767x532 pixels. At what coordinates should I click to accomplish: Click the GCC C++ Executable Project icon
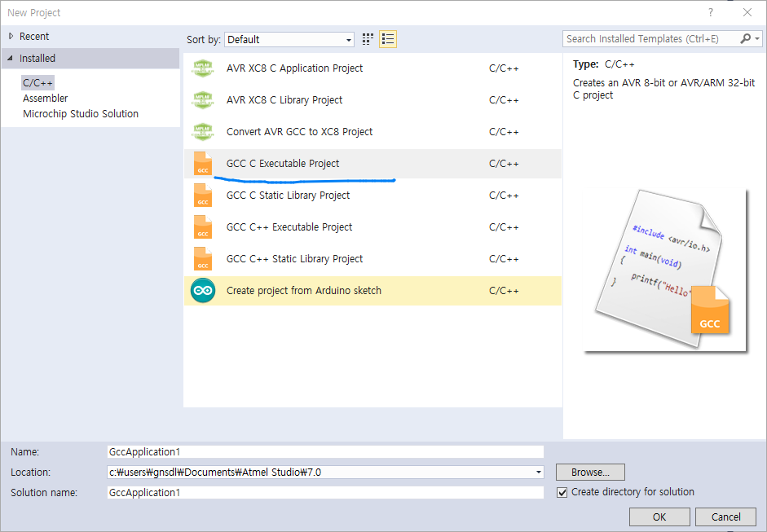coord(202,226)
